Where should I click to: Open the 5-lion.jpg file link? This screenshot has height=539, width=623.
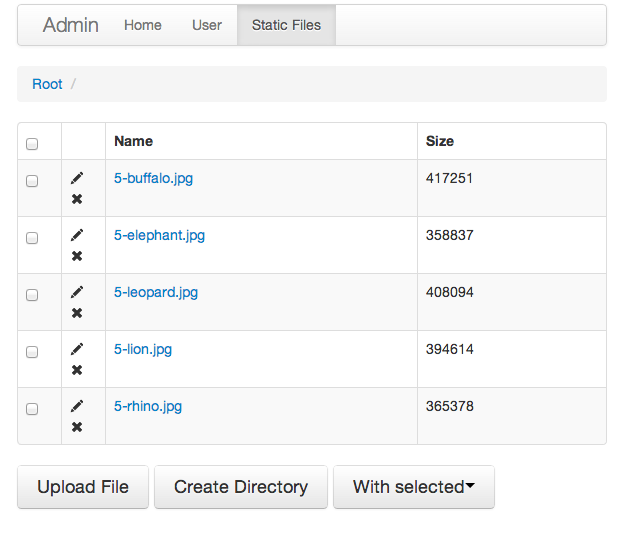(x=143, y=349)
